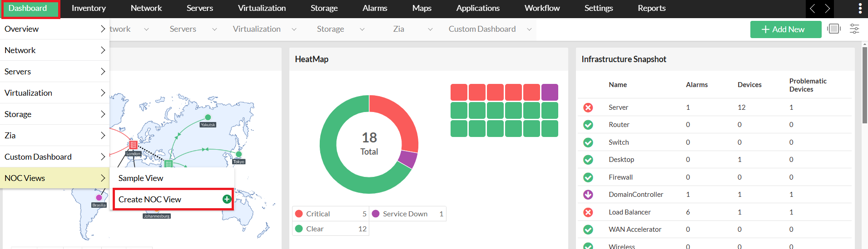The height and width of the screenshot is (249, 868).
Task: Expand the Custom Dashboard tab dropdown arrow
Action: coord(529,29)
